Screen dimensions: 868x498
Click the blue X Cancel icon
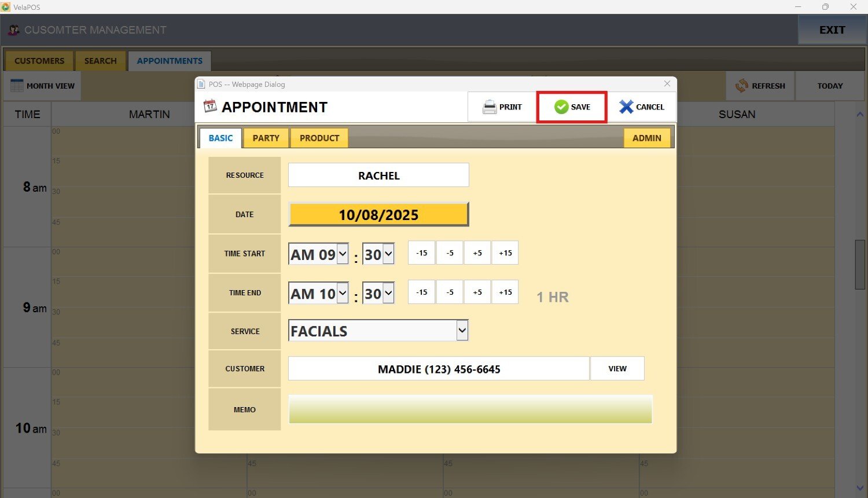click(x=626, y=107)
